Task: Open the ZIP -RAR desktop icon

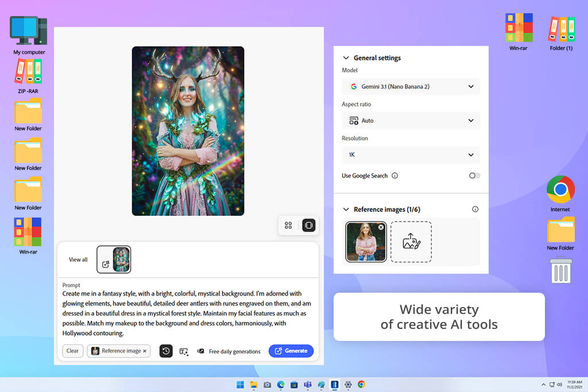Action: coord(28,76)
